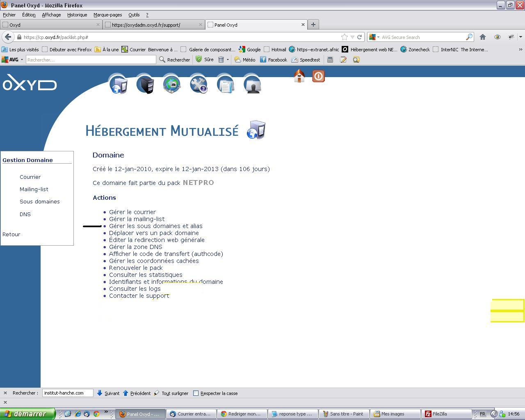Click Retour in the sidebar
This screenshot has width=525, height=420.
pyautogui.click(x=11, y=234)
